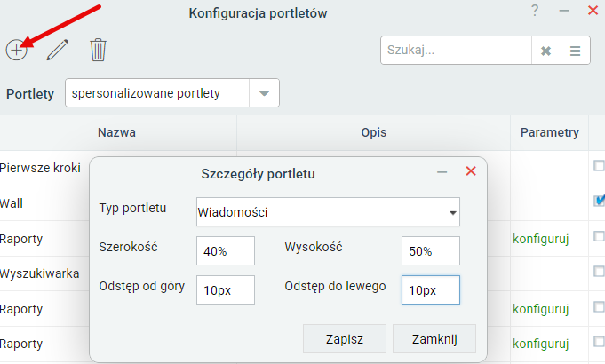
Task: Save portlet with Zapisz button
Action: click(x=345, y=339)
